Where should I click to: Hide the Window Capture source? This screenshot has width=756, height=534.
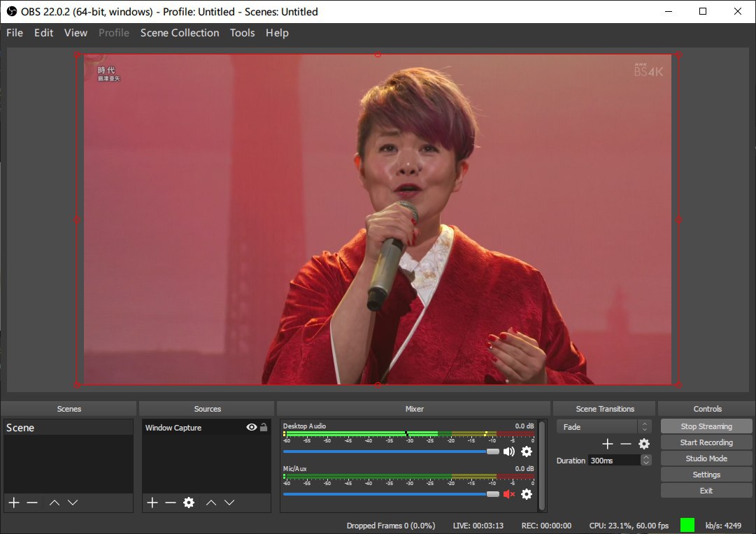point(251,427)
